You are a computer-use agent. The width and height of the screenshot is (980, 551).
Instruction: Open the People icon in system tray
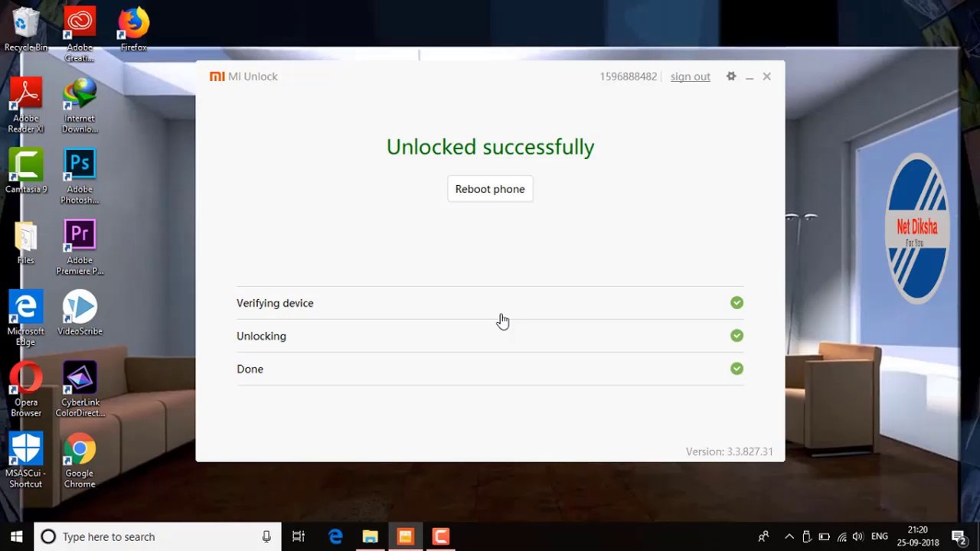pyautogui.click(x=763, y=536)
